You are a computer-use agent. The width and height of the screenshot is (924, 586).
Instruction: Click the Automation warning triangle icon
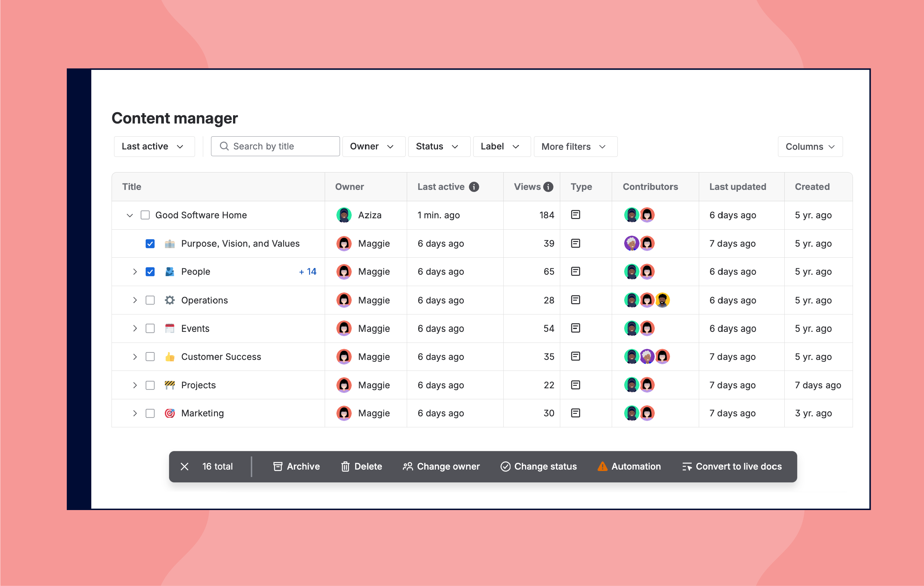(603, 466)
